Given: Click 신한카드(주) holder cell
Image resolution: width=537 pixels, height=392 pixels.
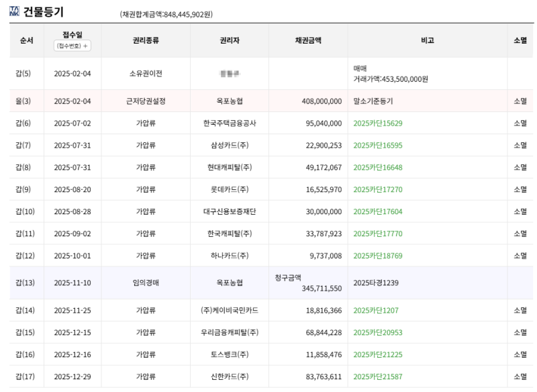Looking at the screenshot, I should (x=230, y=377).
